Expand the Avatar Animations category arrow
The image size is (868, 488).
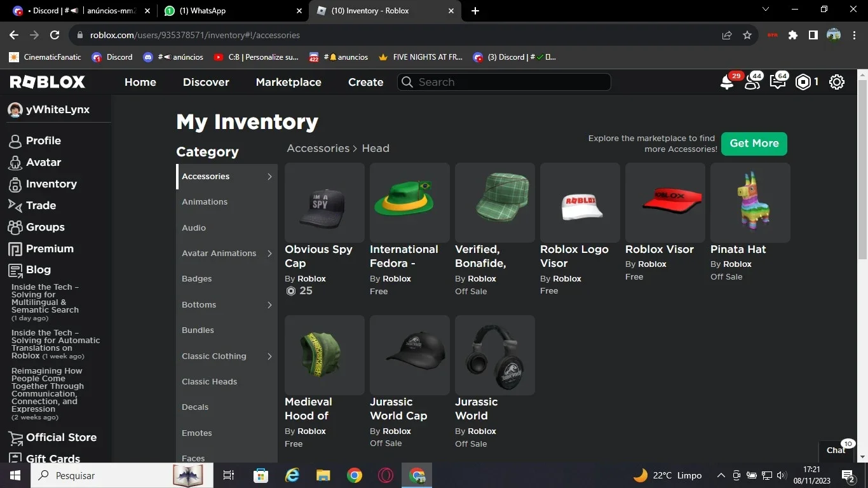(x=269, y=254)
